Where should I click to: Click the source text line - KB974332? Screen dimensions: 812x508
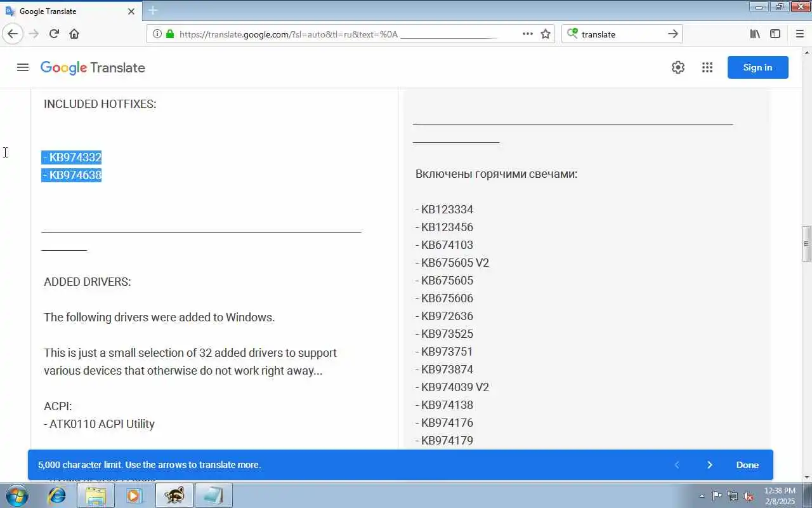click(x=72, y=157)
